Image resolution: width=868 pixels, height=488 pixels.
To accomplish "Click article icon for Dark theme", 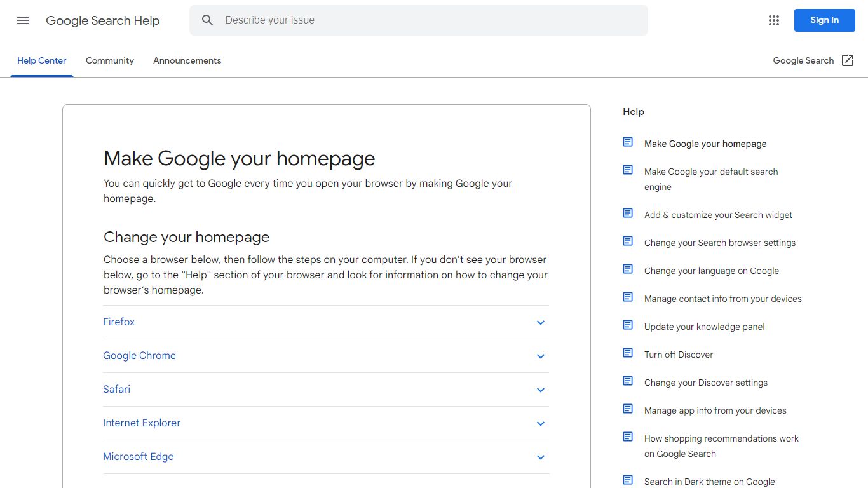I will click(628, 480).
